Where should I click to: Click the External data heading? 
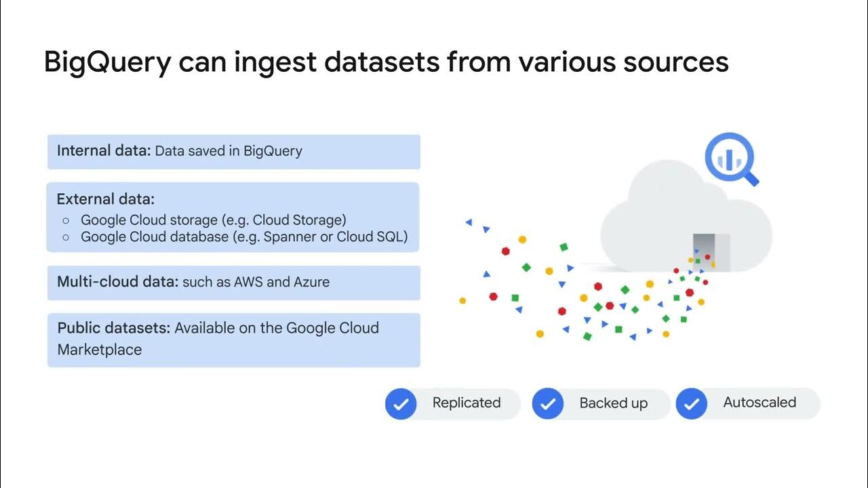(x=106, y=199)
